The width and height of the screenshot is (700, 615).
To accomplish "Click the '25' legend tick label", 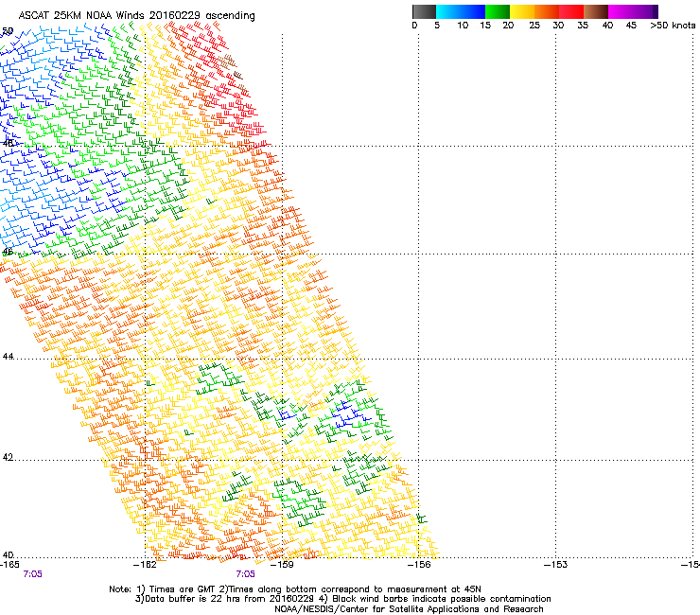I will coord(534,26).
